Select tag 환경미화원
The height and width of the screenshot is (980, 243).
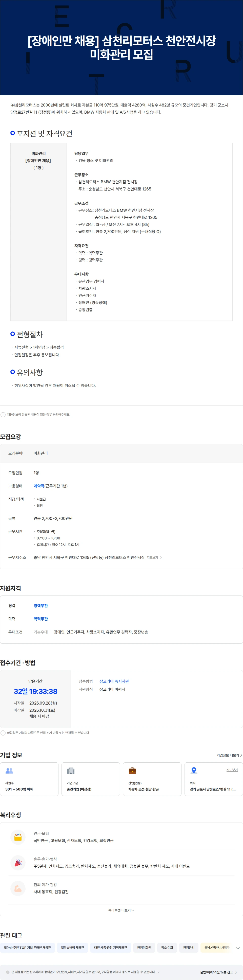[144, 947]
